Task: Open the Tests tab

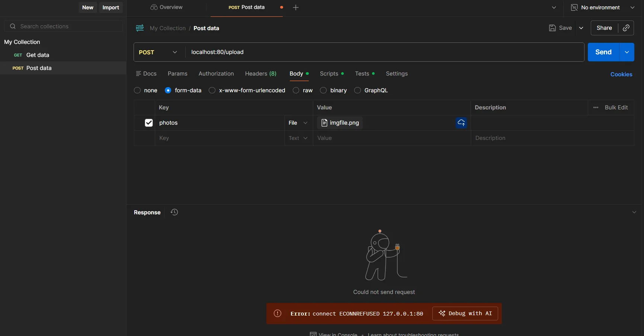Action: (365, 74)
